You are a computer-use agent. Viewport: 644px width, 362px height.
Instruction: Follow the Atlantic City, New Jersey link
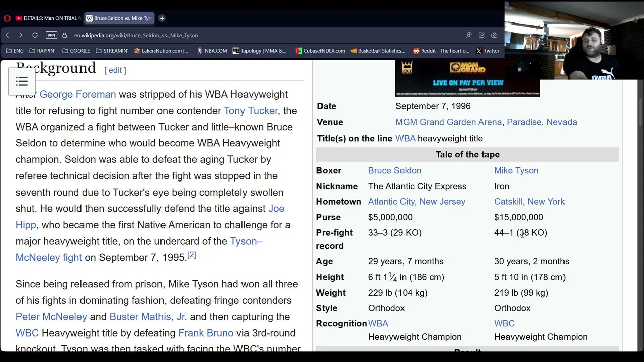click(417, 202)
